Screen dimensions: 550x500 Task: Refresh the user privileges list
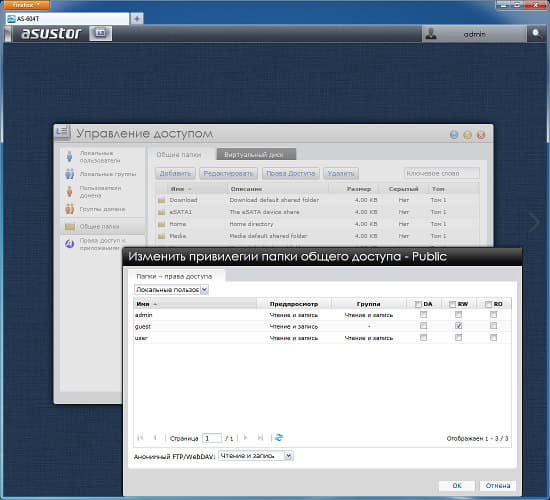pos(279,438)
